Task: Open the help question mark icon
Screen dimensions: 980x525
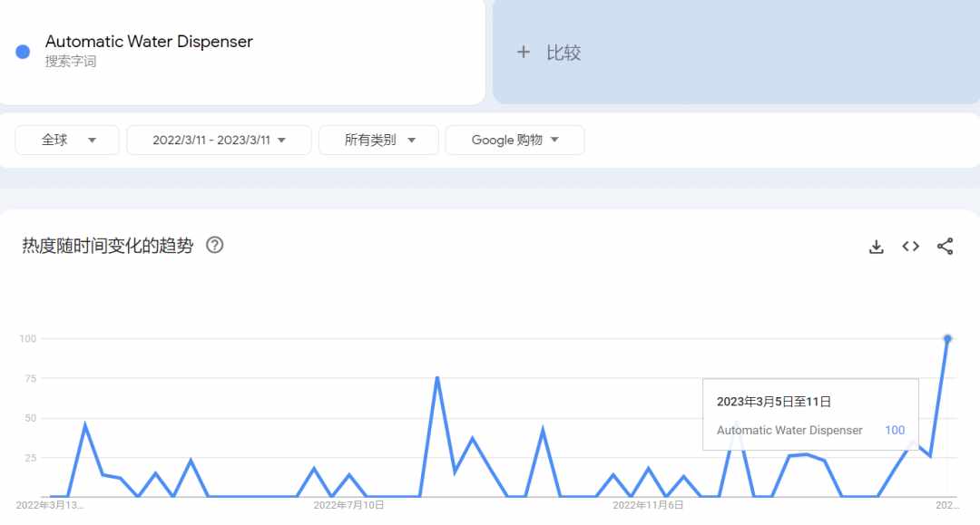Action: point(214,246)
